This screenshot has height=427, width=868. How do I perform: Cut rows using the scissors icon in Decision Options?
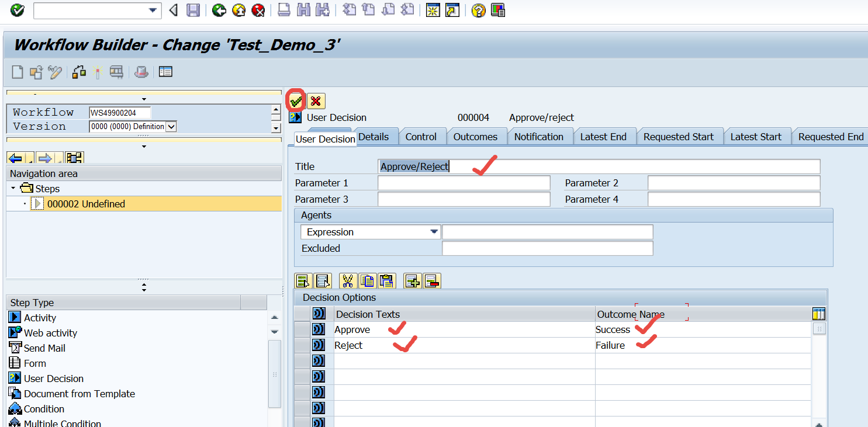[x=348, y=281]
